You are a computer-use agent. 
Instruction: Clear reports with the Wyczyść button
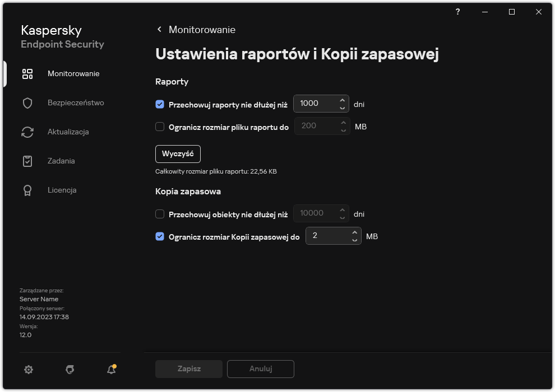coord(177,153)
